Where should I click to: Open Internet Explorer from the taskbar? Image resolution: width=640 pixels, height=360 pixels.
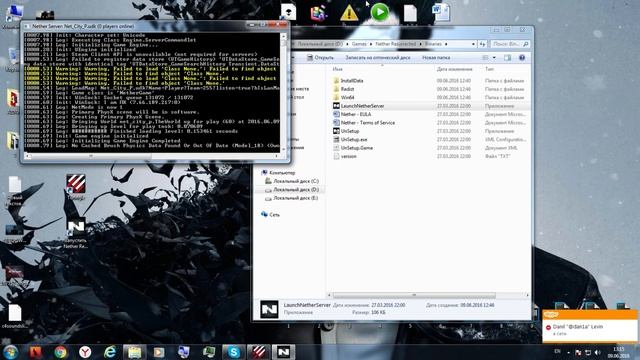tap(110, 352)
